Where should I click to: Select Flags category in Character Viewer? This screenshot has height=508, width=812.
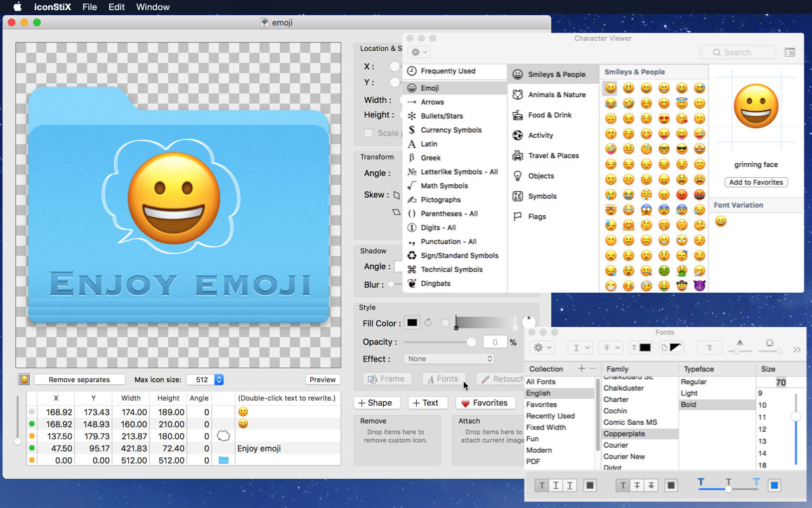[x=553, y=217]
